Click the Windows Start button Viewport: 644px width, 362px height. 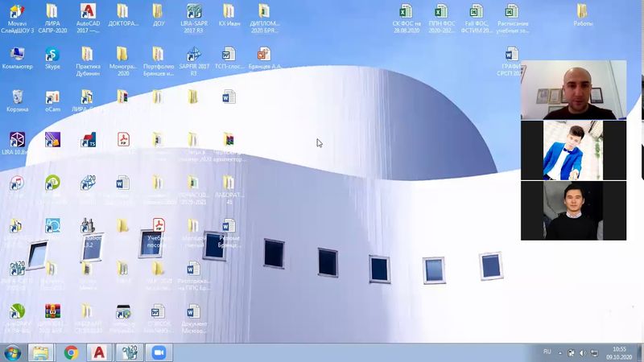click(12, 352)
